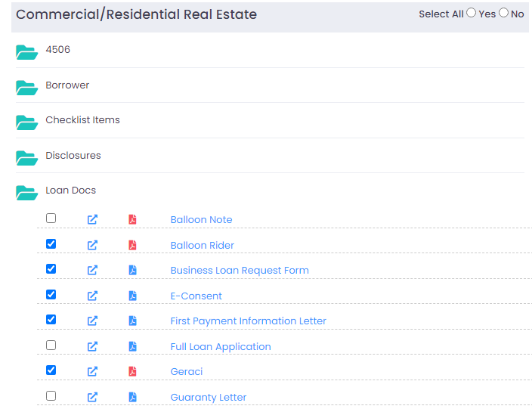Open the Guaranty Letter link

(x=209, y=397)
